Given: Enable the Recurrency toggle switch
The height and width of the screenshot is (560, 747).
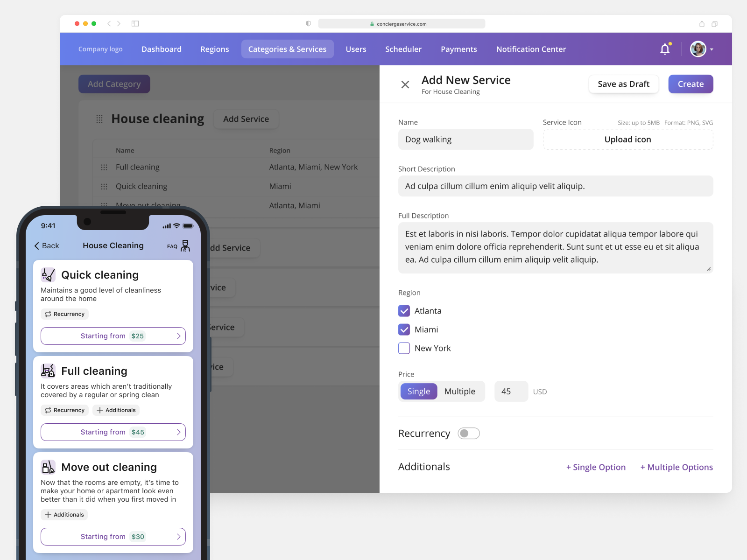Looking at the screenshot, I should tap(469, 434).
